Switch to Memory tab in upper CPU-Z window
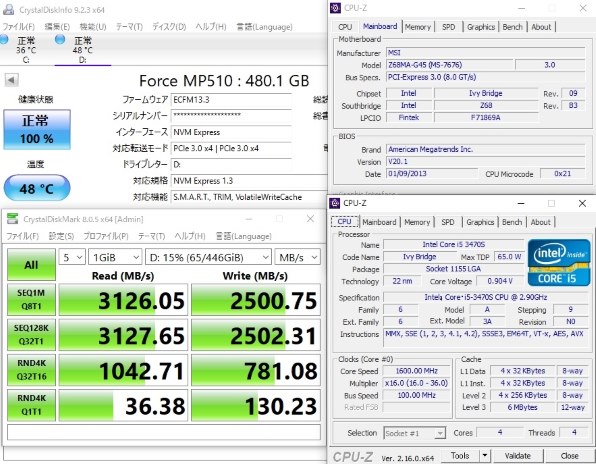This screenshot has height=464, width=596. coord(418,27)
